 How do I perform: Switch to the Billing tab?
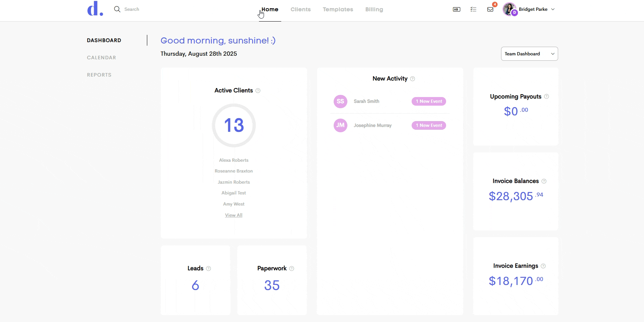(x=374, y=9)
